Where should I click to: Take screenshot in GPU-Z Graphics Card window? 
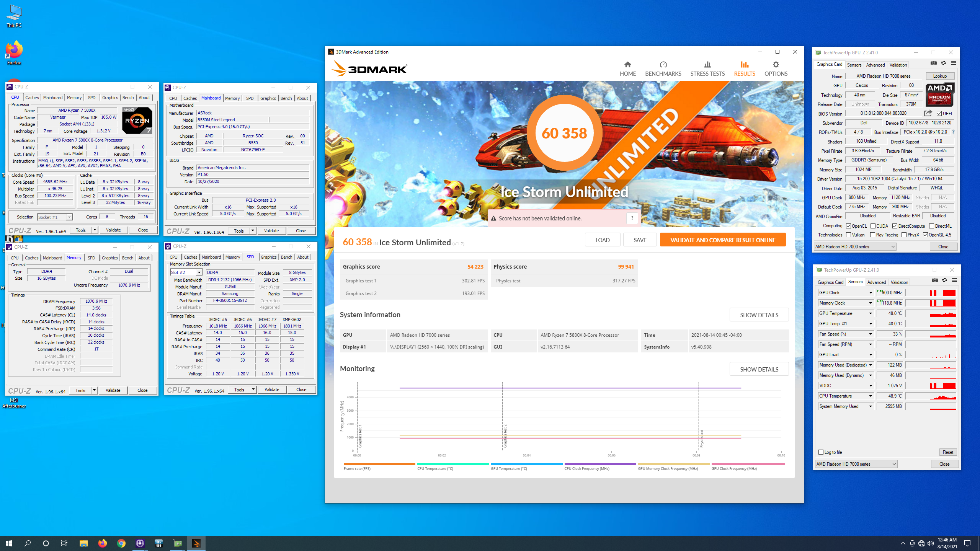pyautogui.click(x=934, y=63)
